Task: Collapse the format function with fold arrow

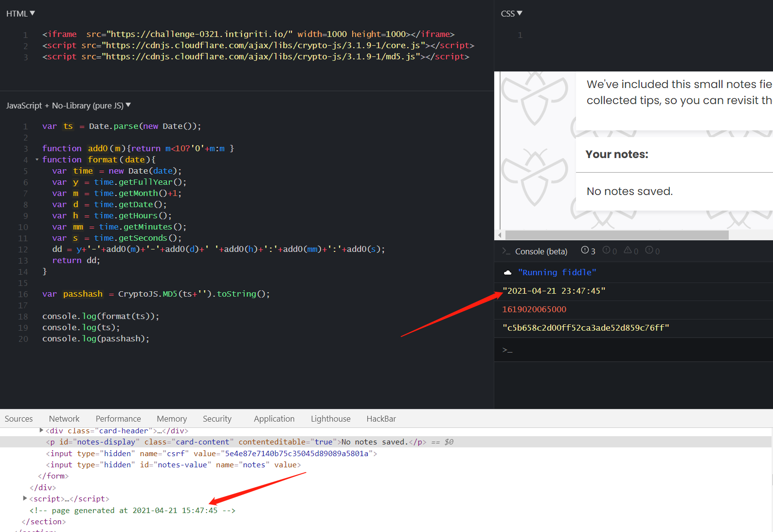Action: (37, 160)
